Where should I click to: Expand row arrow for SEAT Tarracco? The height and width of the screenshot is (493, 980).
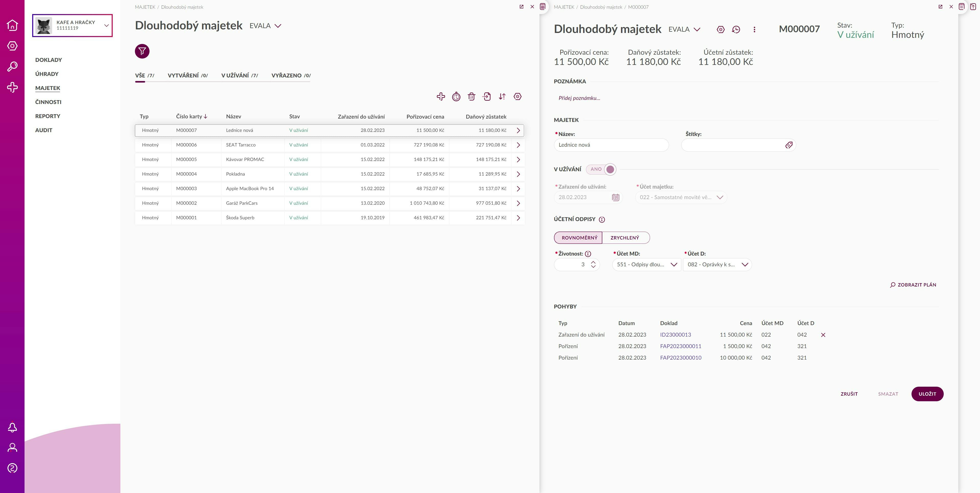(518, 145)
